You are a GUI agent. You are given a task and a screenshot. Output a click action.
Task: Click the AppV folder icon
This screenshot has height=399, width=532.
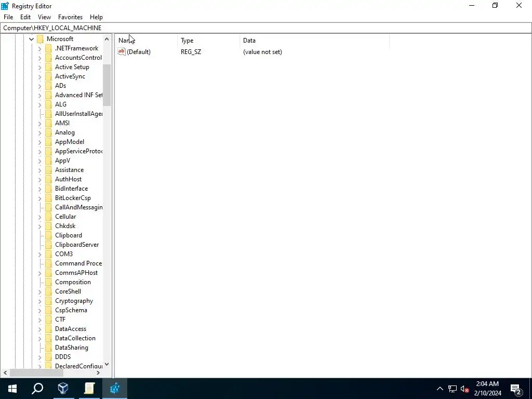(48, 160)
